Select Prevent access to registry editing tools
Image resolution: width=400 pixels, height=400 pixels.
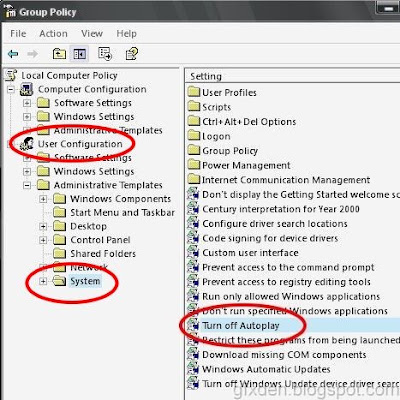point(286,282)
